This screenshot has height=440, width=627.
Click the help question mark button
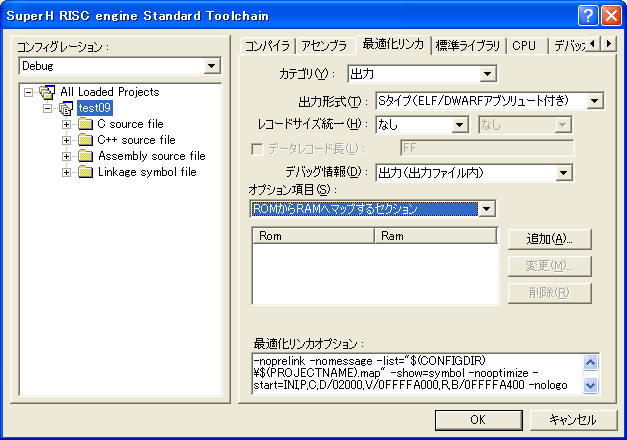click(588, 15)
